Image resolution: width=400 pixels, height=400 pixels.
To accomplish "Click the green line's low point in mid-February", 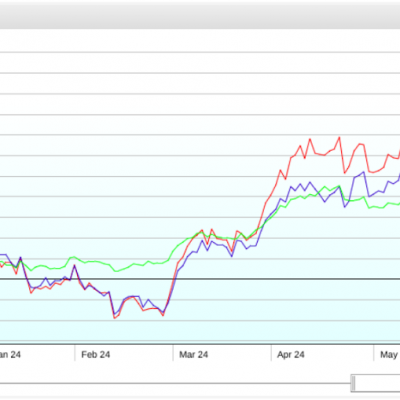I will tap(116, 271).
